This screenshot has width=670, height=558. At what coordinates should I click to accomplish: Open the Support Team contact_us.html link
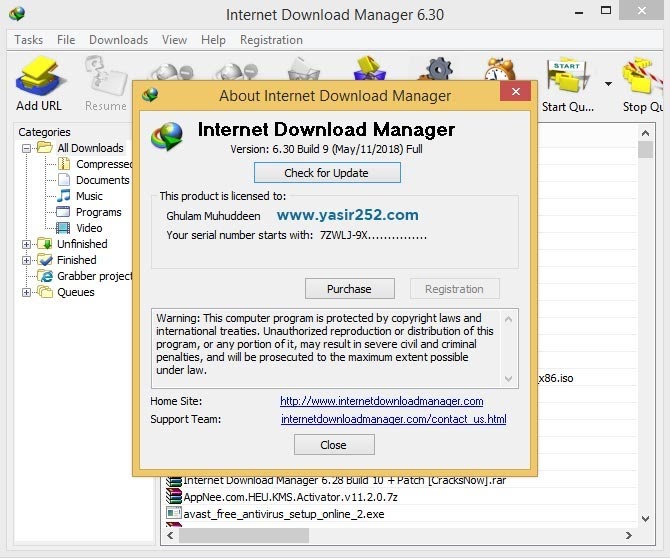[394, 419]
